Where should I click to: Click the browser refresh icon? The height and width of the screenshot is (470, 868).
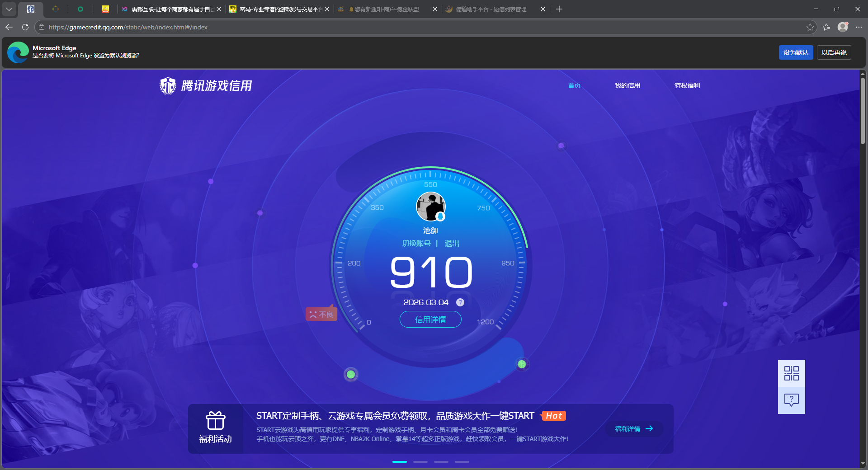pos(25,27)
